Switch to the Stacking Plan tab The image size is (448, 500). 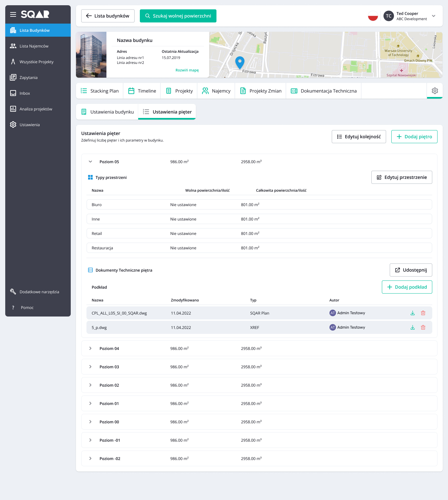(100, 91)
